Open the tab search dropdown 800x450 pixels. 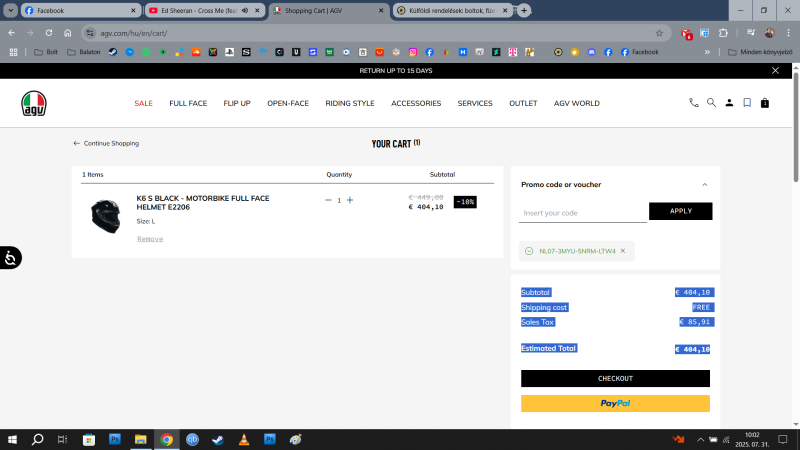pyautogui.click(x=10, y=10)
